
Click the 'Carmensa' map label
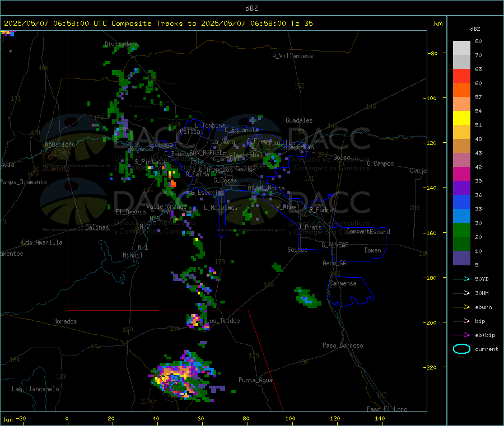coord(343,283)
